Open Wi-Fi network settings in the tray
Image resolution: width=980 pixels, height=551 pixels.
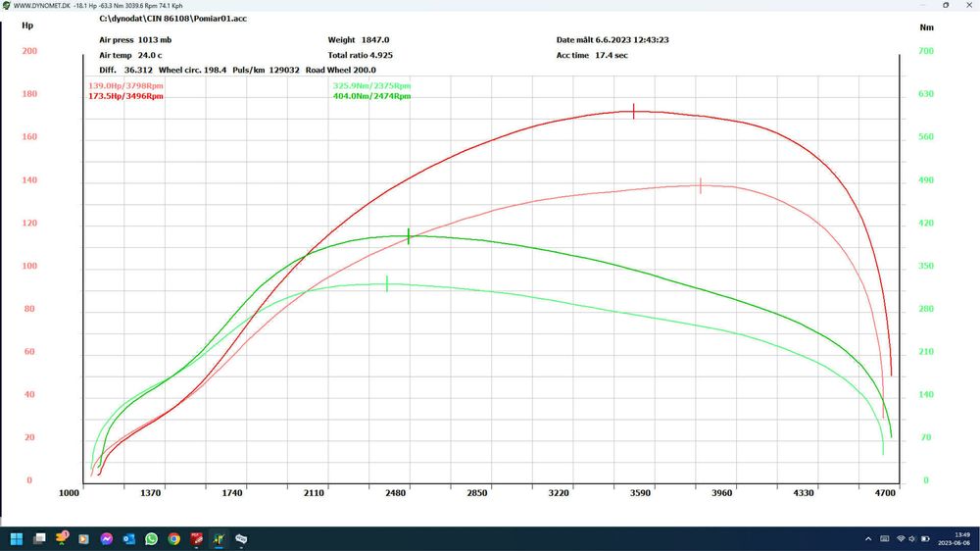(x=901, y=539)
